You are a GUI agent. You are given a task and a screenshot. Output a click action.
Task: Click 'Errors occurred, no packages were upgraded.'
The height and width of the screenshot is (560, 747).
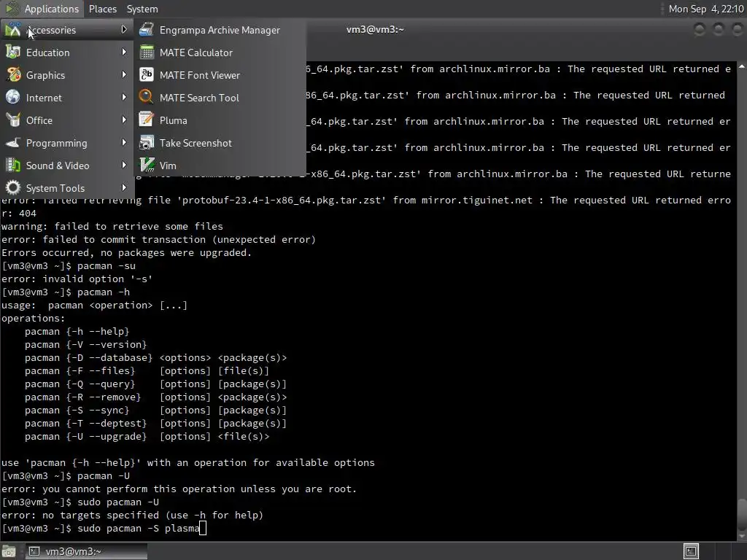pyautogui.click(x=127, y=252)
